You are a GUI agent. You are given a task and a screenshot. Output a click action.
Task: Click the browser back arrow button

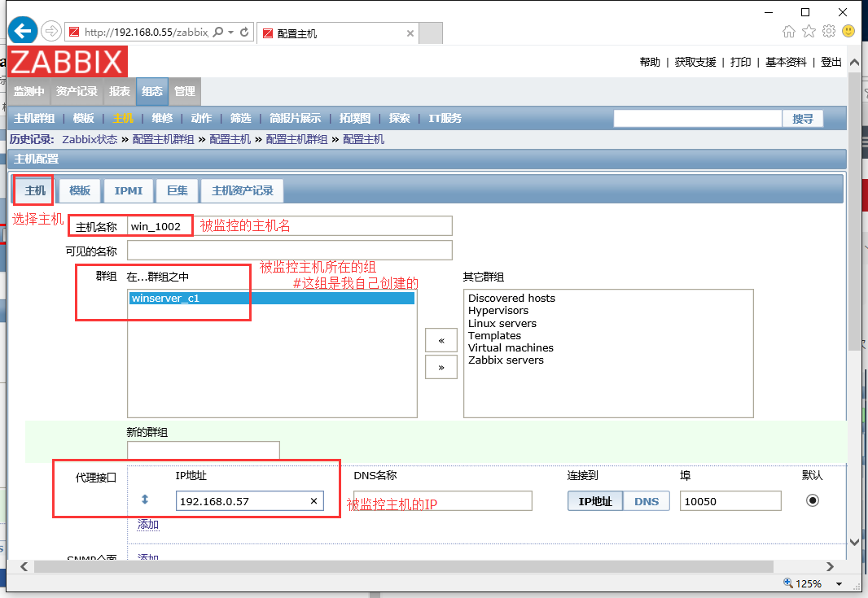(23, 31)
